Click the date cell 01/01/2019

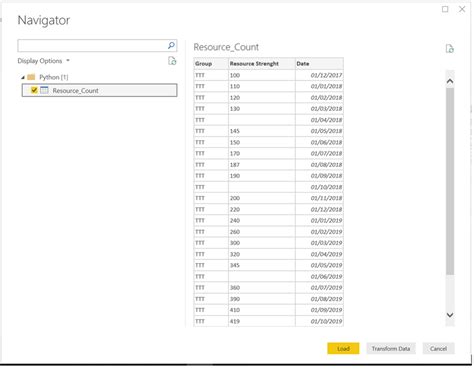(319, 220)
